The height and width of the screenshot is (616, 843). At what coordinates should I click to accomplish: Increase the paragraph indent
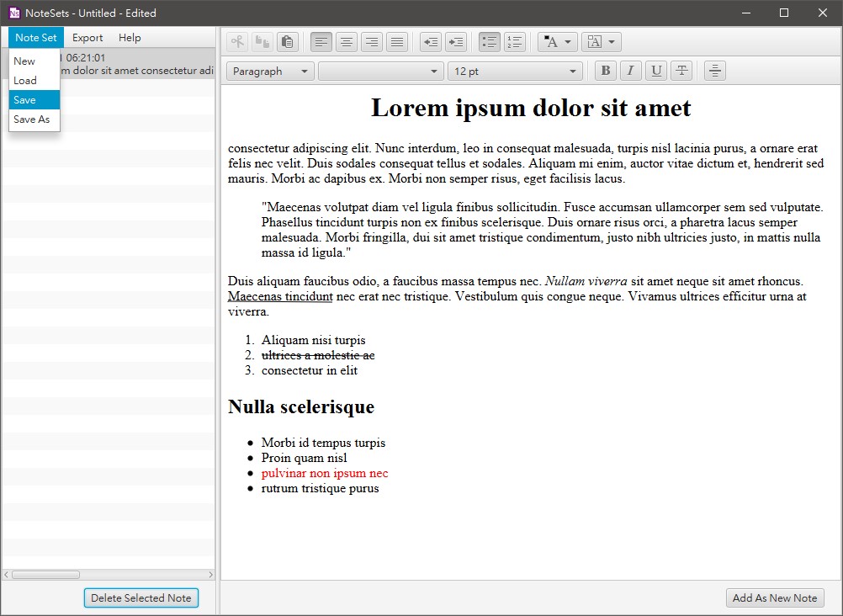coord(455,42)
